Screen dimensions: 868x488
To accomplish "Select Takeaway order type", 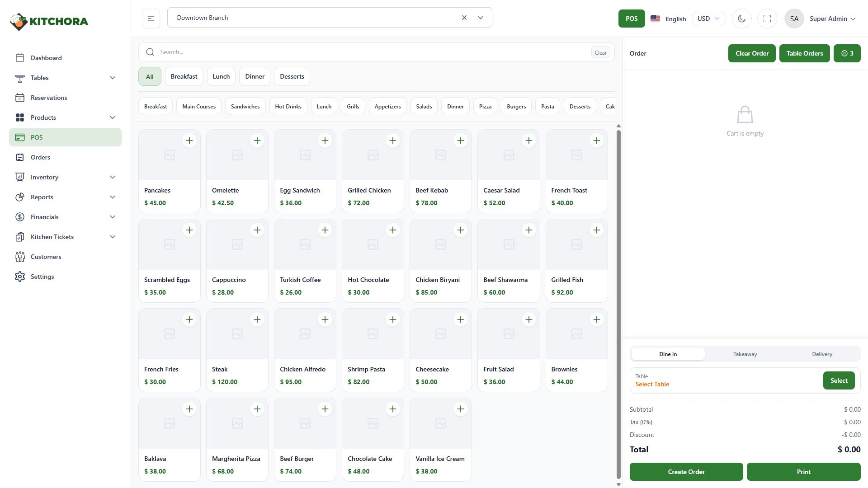I will tap(745, 354).
